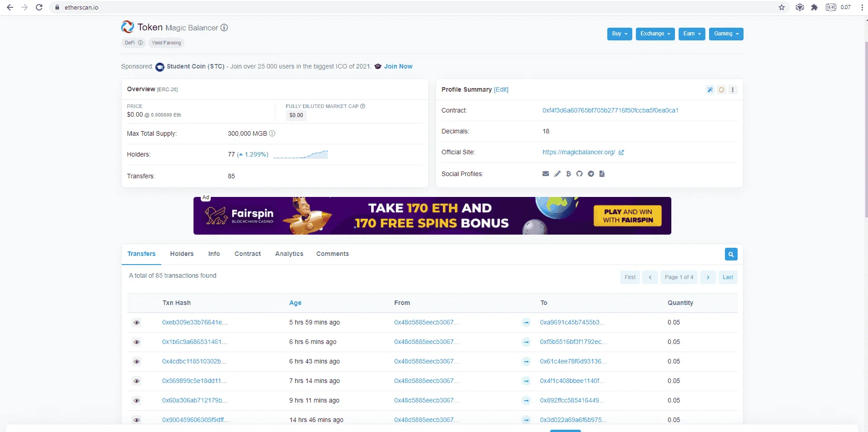Click the eye icon for txn 0x60a306ab712179b

(137, 401)
